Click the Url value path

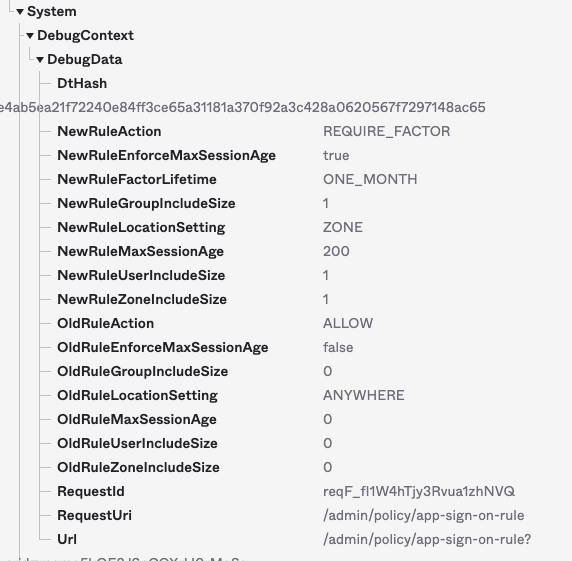tap(427, 540)
